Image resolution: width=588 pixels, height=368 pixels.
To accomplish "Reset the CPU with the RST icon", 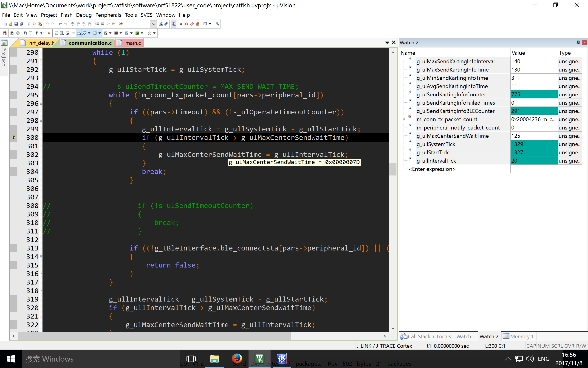I will 5,33.
